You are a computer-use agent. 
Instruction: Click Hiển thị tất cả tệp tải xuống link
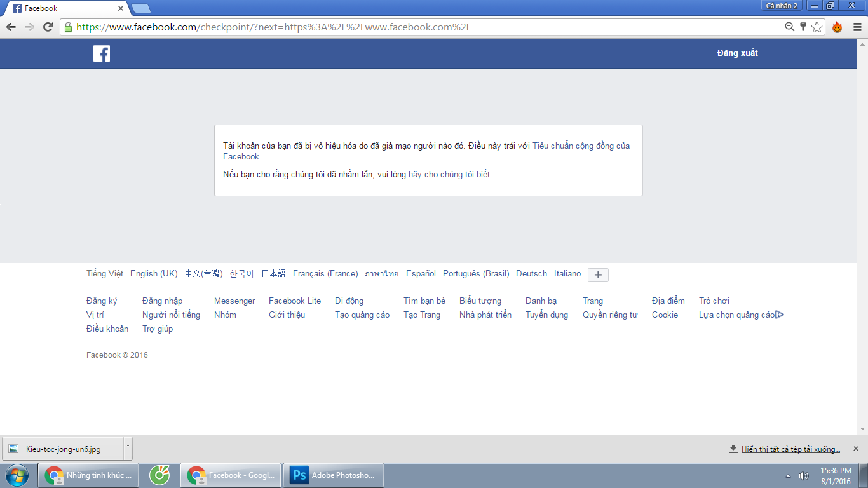click(790, 449)
